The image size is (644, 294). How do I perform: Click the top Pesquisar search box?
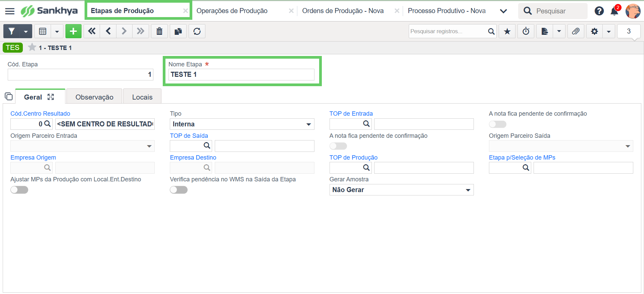[553, 11]
